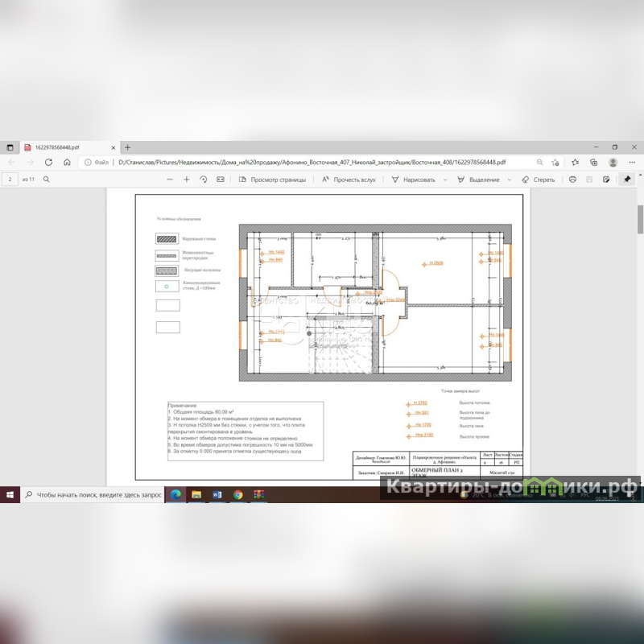This screenshot has width=644, height=644.
Task: Zoom in the PDF with plus button
Action: (187, 180)
